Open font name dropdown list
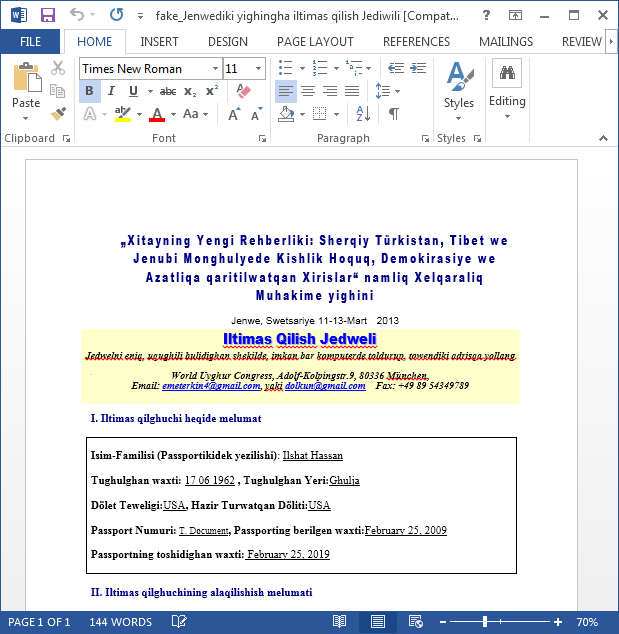Viewport: 619px width, 634px height. 215,68
